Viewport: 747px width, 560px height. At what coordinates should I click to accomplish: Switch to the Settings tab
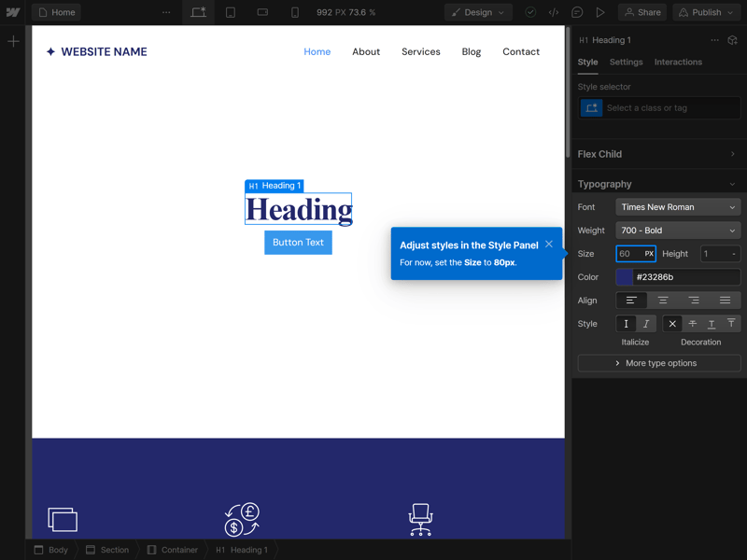click(x=626, y=62)
